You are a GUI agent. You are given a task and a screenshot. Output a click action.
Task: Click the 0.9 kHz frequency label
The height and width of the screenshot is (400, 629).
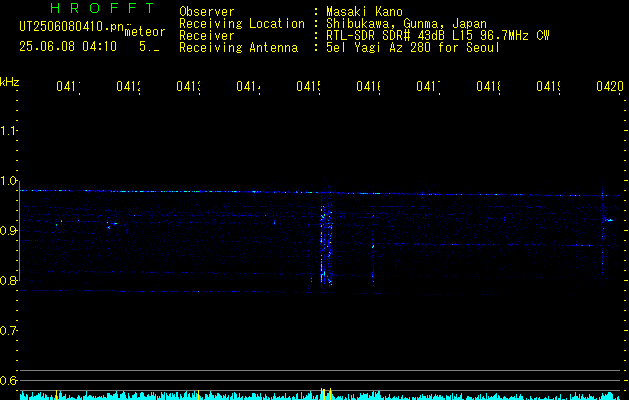pyautogui.click(x=8, y=231)
